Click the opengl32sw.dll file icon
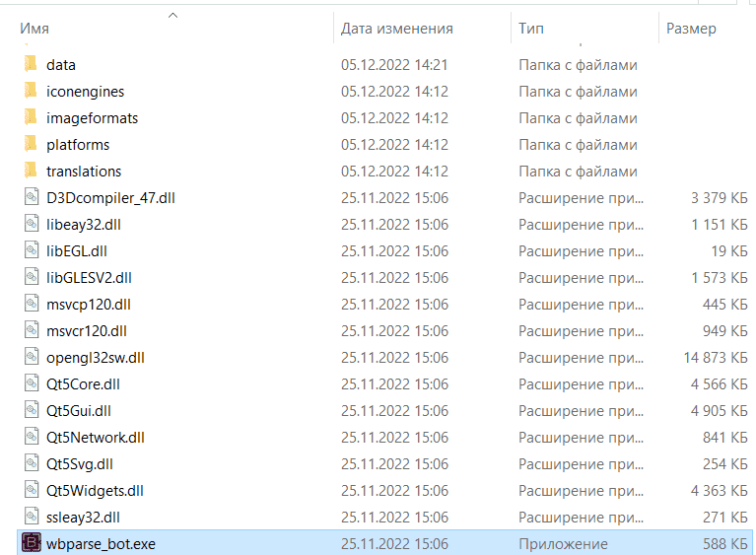The image size is (756, 555). pyautogui.click(x=32, y=356)
